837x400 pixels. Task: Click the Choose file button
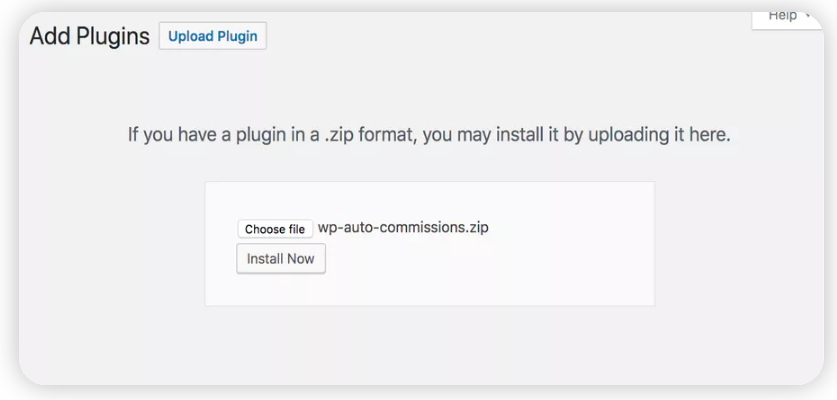275,229
